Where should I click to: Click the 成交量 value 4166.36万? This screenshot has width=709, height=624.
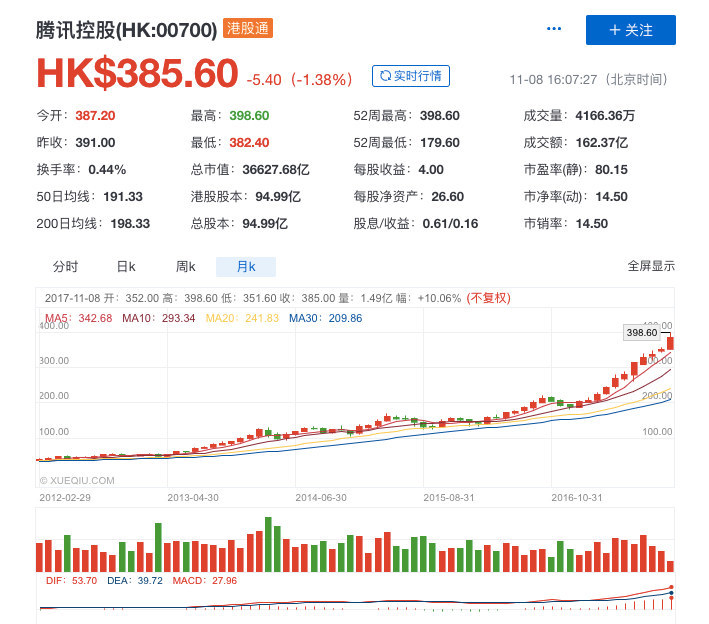(605, 116)
